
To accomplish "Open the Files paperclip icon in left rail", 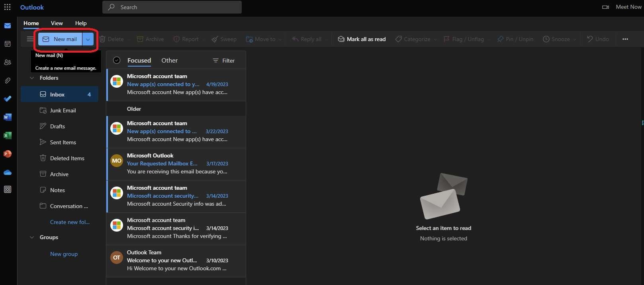I will (x=8, y=81).
